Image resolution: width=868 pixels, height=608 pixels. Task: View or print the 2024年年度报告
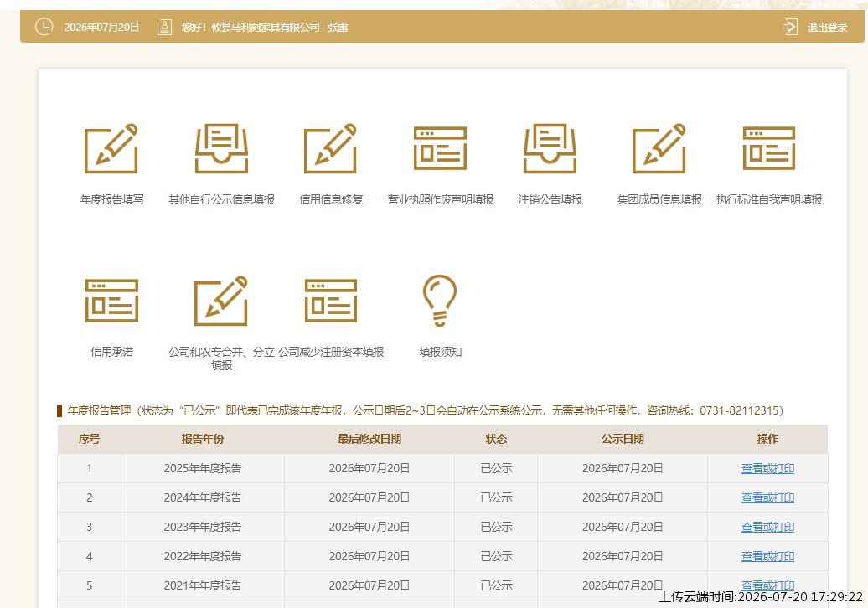(x=767, y=498)
